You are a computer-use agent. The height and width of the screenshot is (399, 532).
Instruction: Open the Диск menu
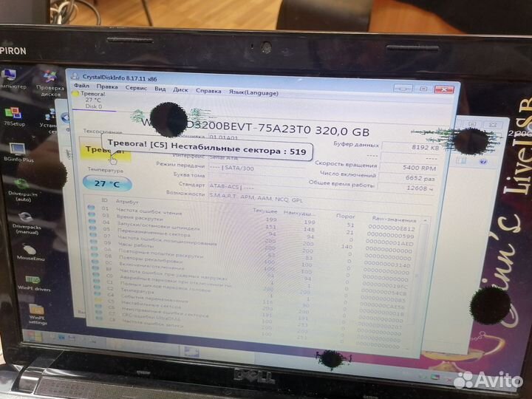coord(180,89)
